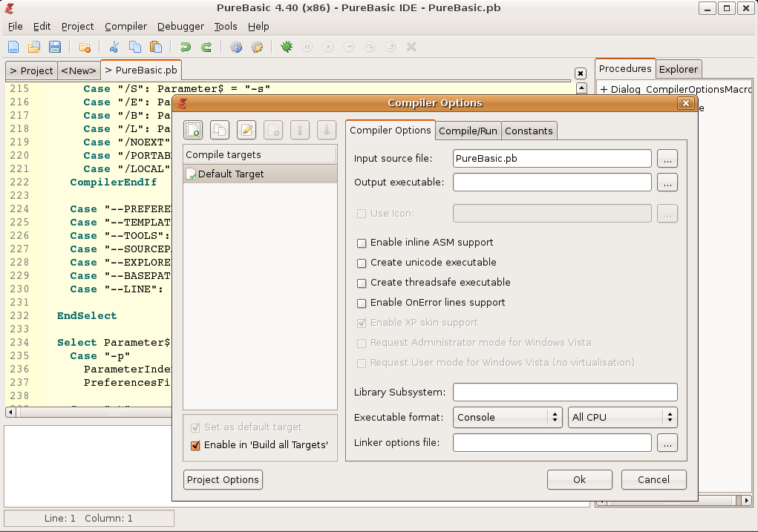Click the rename target pencil icon
Image resolution: width=758 pixels, height=532 pixels.
pyautogui.click(x=246, y=130)
